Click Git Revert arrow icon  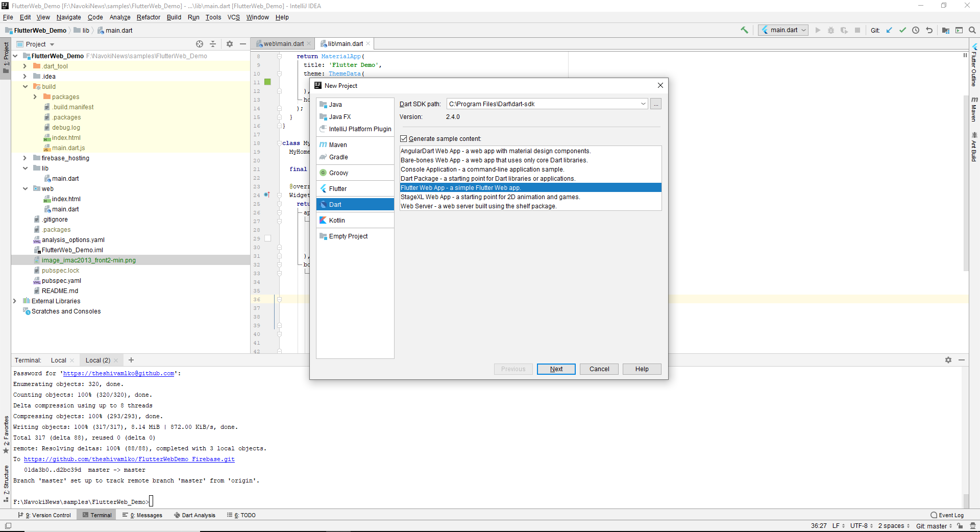[x=929, y=30]
